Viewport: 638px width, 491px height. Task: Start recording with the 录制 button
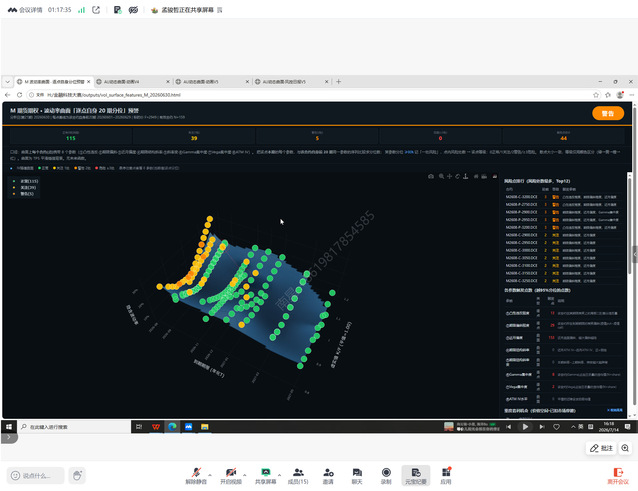(x=386, y=476)
